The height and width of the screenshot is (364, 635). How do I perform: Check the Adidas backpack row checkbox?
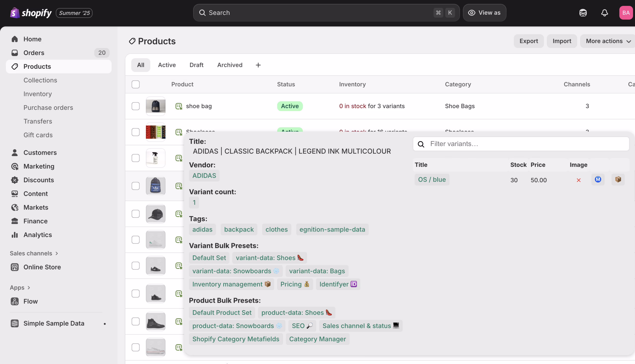coord(135,186)
